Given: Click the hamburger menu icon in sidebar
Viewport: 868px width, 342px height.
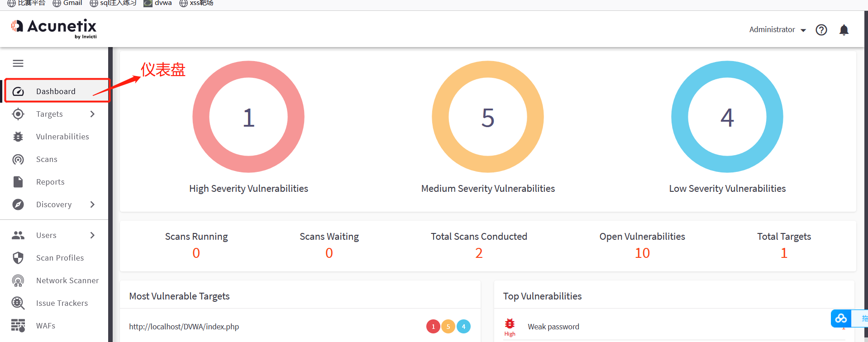Looking at the screenshot, I should [18, 63].
